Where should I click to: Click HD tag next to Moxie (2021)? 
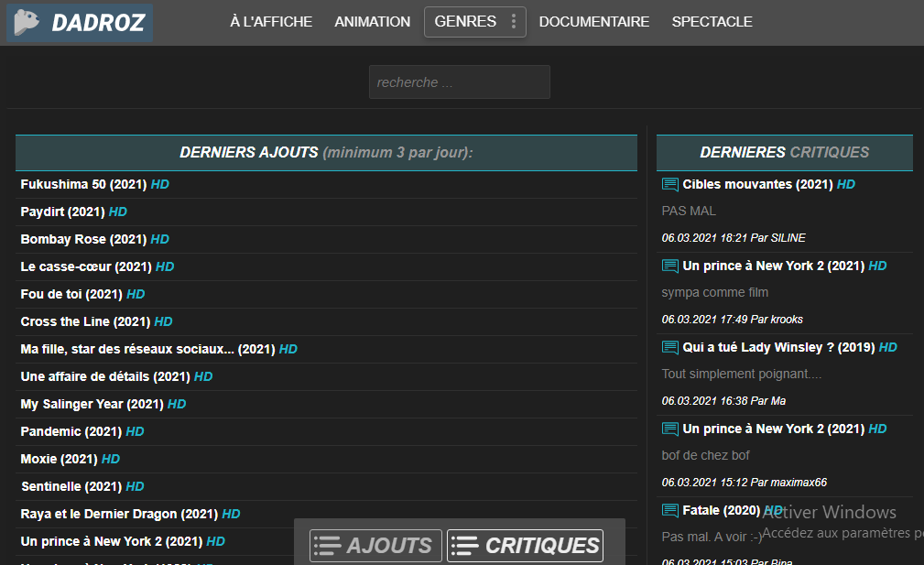pos(111,459)
